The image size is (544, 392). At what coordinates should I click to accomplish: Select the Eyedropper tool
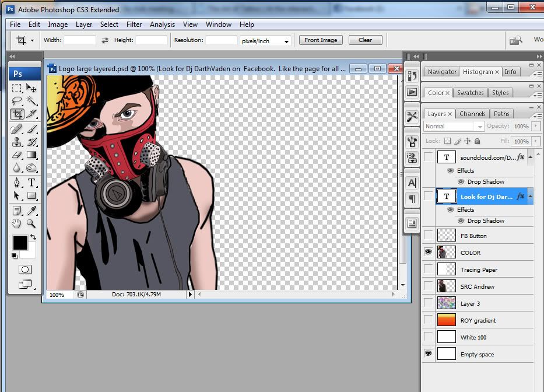31,211
